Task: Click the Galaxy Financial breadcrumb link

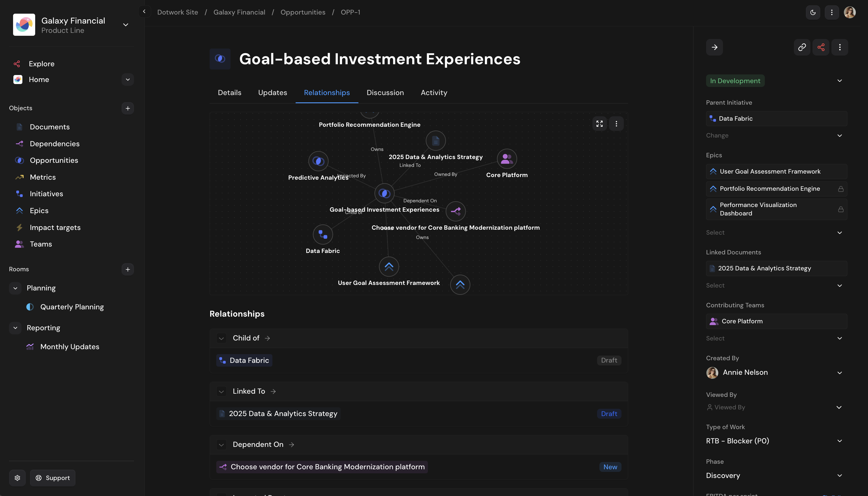Action: tap(239, 12)
